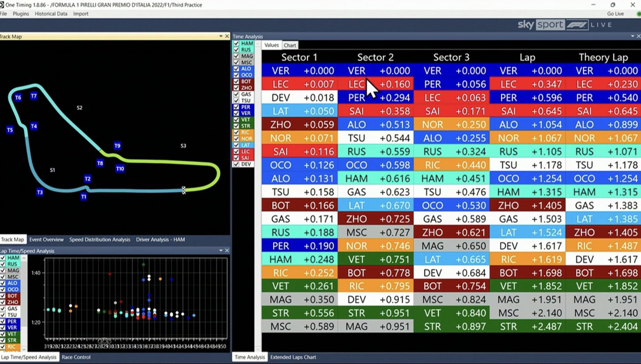The height and width of the screenshot is (364, 641).
Task: Select the T1 turn marker on track map
Action: [84, 197]
